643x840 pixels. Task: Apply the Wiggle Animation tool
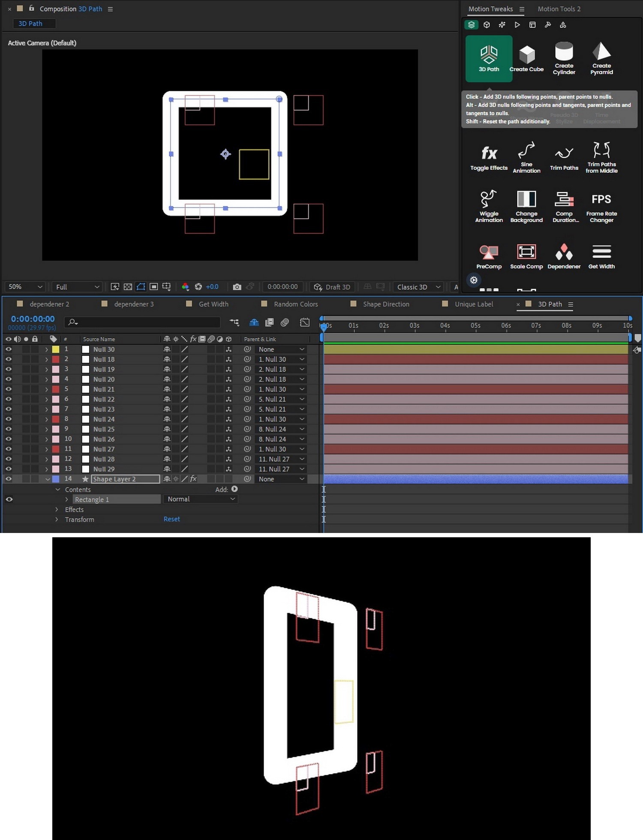489,206
